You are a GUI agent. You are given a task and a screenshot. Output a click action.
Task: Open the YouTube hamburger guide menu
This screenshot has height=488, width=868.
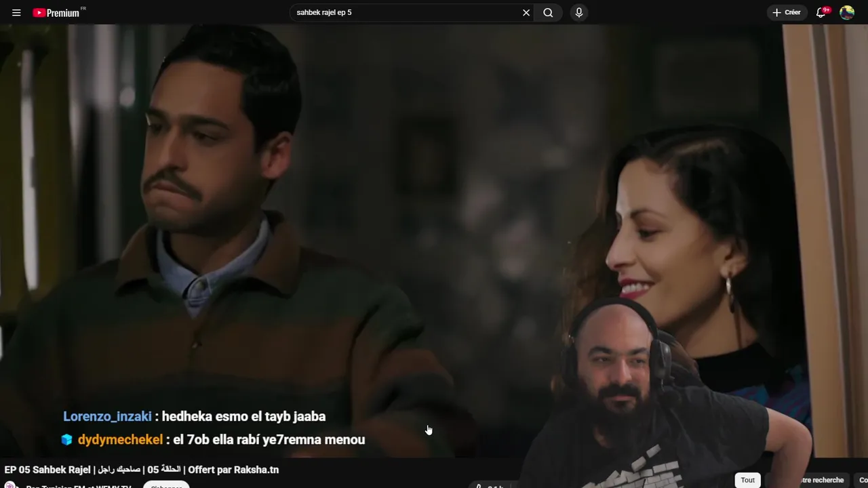[16, 12]
